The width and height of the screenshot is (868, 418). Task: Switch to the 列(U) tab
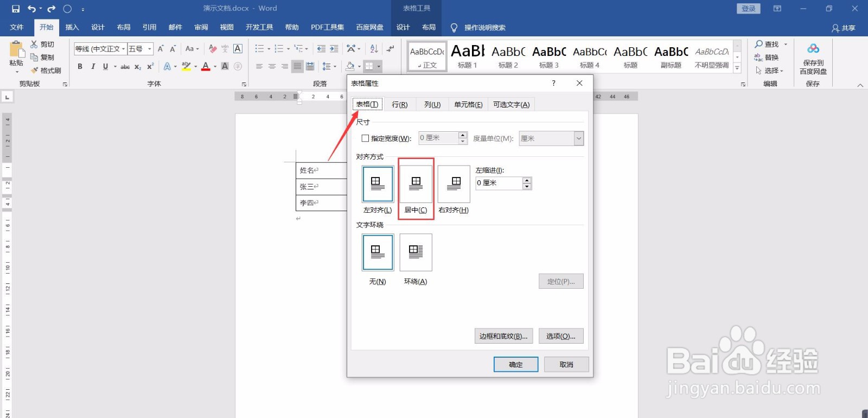(x=432, y=104)
